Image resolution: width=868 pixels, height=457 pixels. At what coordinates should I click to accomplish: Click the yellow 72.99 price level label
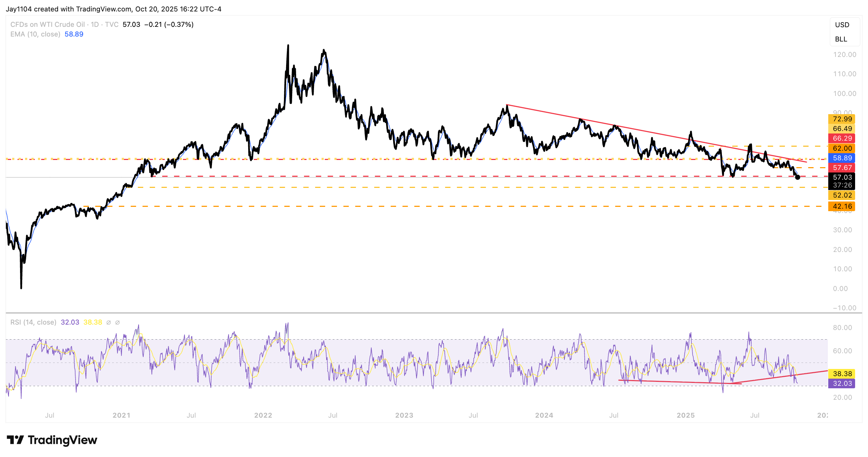pos(842,119)
